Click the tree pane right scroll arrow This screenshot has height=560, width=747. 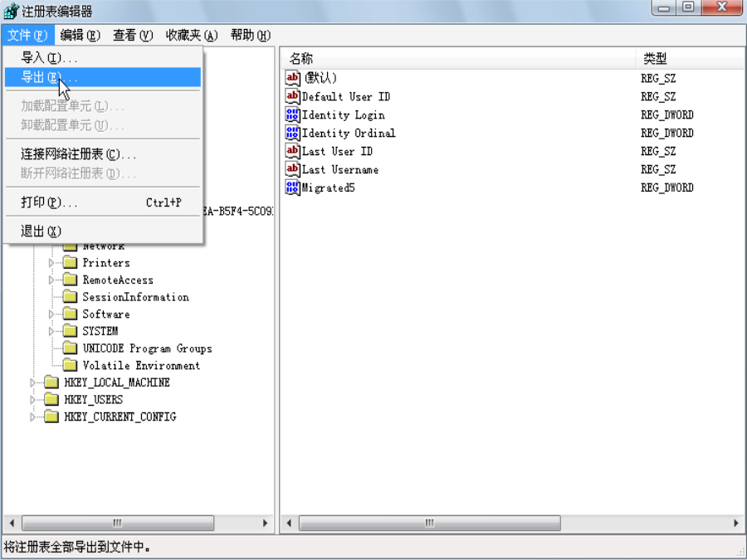point(266,523)
